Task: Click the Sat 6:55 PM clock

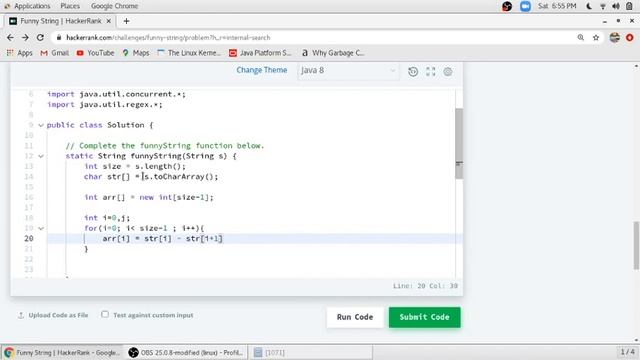Action: tap(557, 6)
